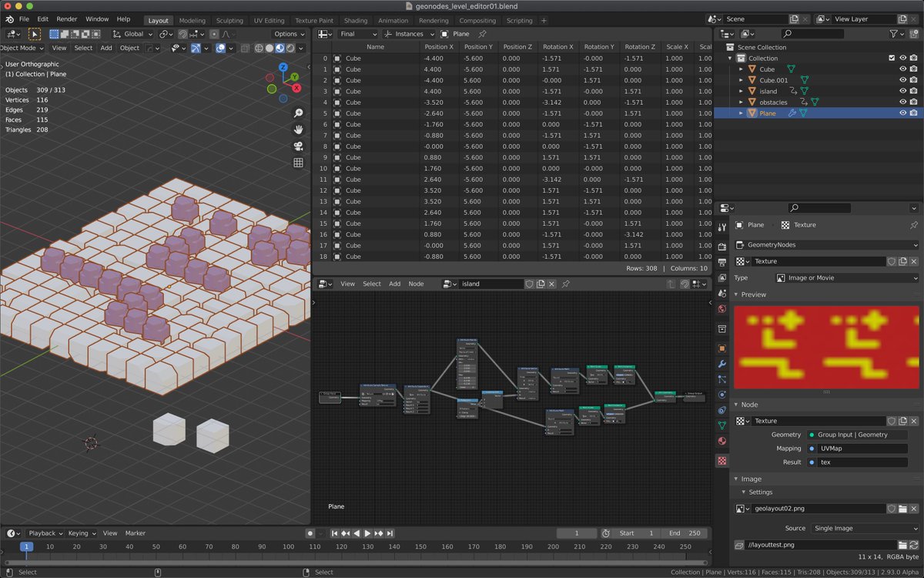Open the Texture properties checker tab
Viewport: 924px width, 578px height.
pos(721,461)
